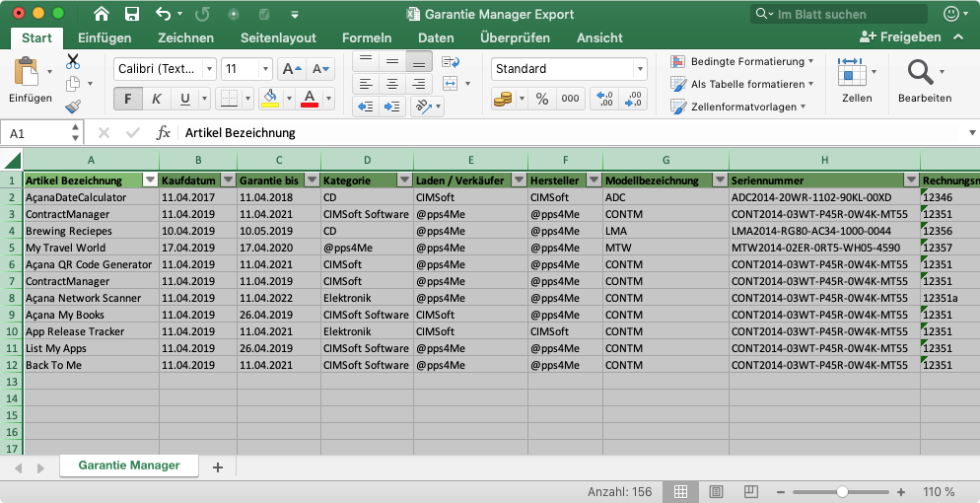
Task: Align text right
Action: [419, 83]
